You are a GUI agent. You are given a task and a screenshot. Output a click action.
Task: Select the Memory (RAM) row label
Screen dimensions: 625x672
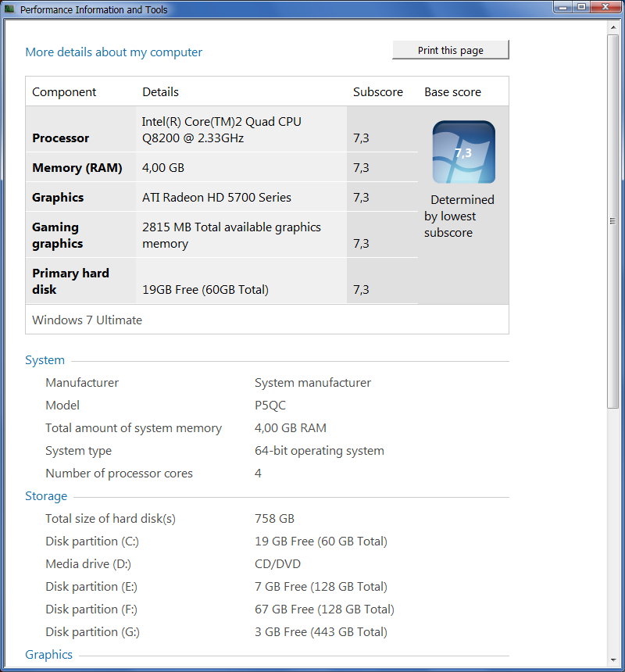pyautogui.click(x=77, y=167)
